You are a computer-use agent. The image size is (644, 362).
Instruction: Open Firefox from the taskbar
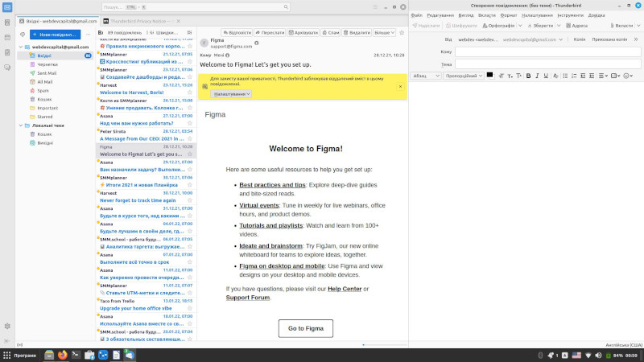pos(63,355)
